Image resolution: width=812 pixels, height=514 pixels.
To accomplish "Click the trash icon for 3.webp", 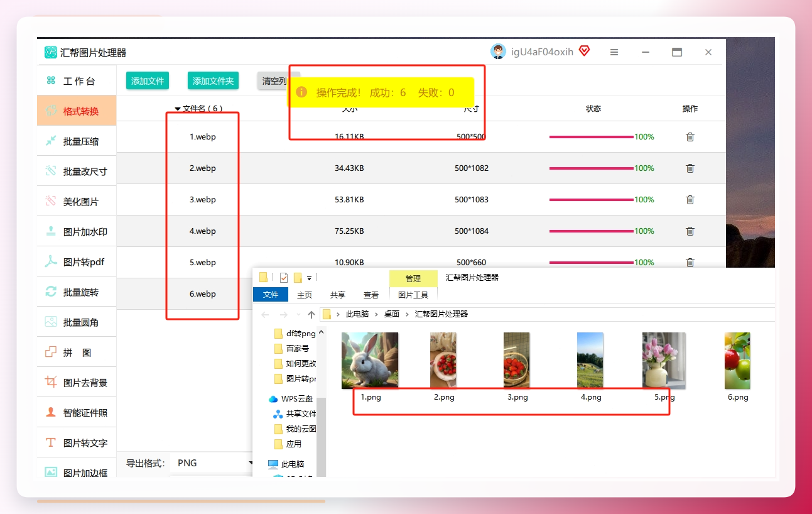I will coord(690,199).
